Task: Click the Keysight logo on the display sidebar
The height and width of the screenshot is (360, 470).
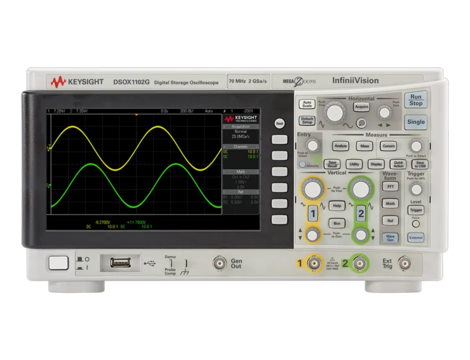Action: pyautogui.click(x=241, y=119)
